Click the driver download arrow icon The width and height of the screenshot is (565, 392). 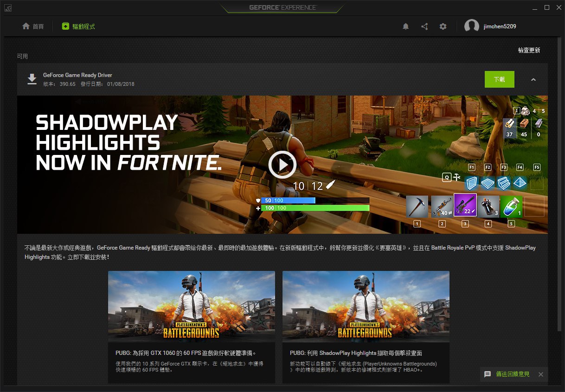(32, 79)
